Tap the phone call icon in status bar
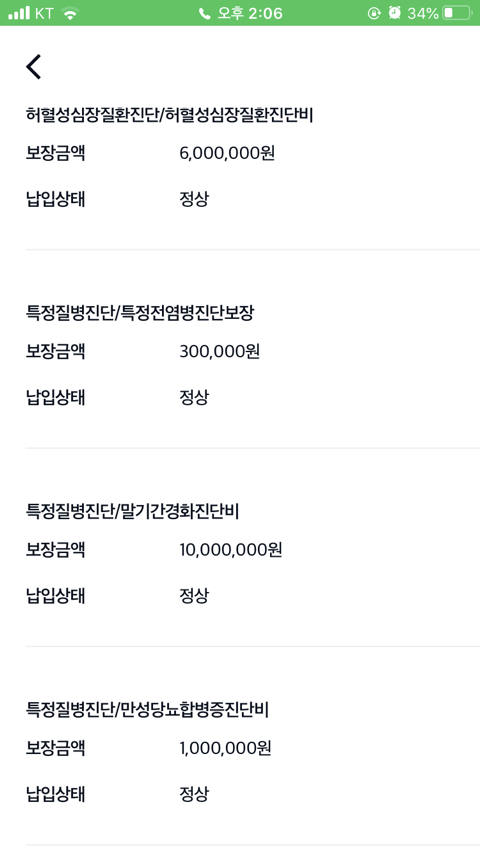 [x=204, y=14]
